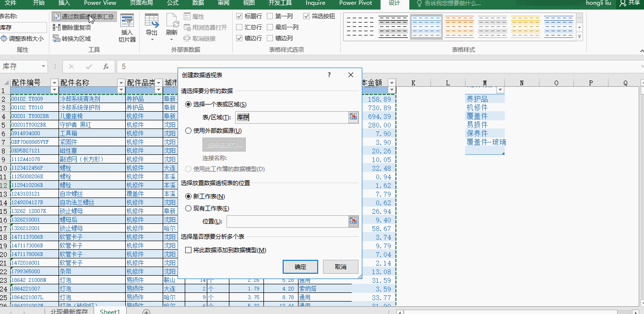The image size is (644, 314).
Task: Click range picker icon beside 位置 field
Action: point(354,221)
